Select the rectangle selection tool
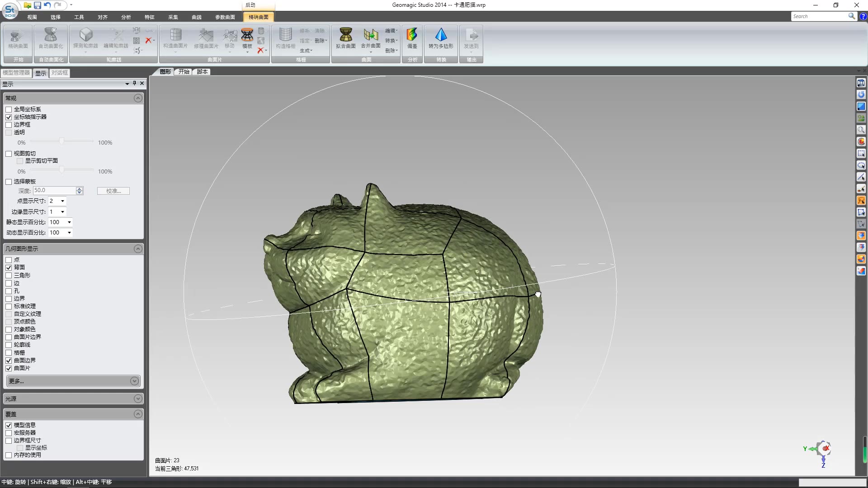The height and width of the screenshot is (488, 868). coord(861,153)
